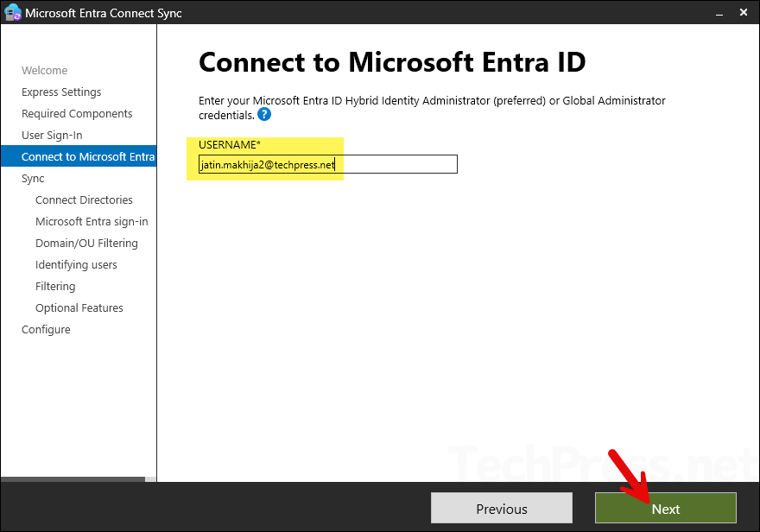Click the Next button

[666, 509]
